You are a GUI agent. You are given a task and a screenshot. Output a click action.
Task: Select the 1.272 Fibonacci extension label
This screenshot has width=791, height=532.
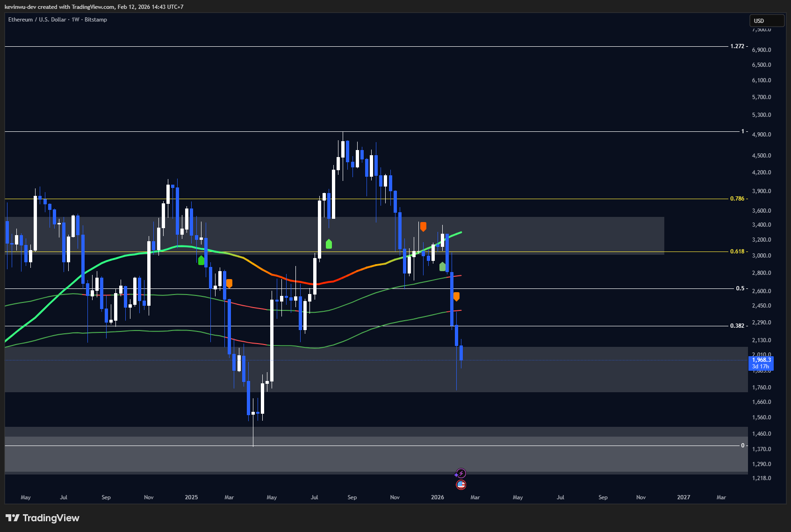[737, 46]
